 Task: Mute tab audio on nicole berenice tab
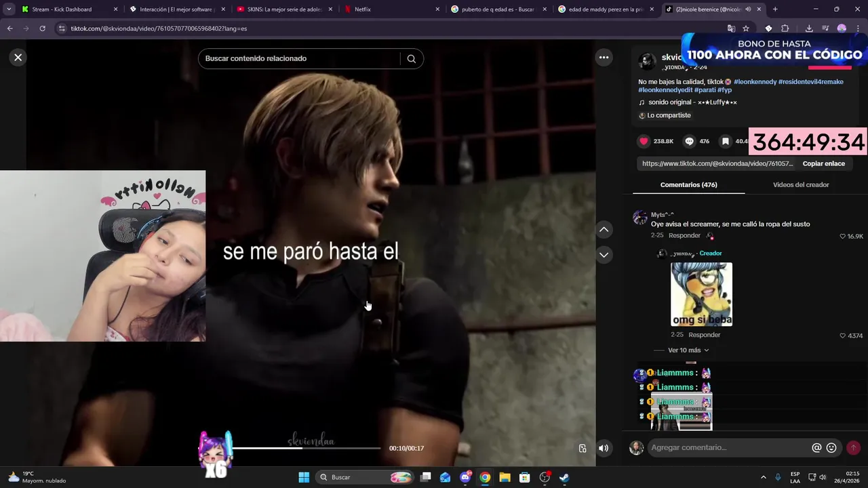coord(748,9)
